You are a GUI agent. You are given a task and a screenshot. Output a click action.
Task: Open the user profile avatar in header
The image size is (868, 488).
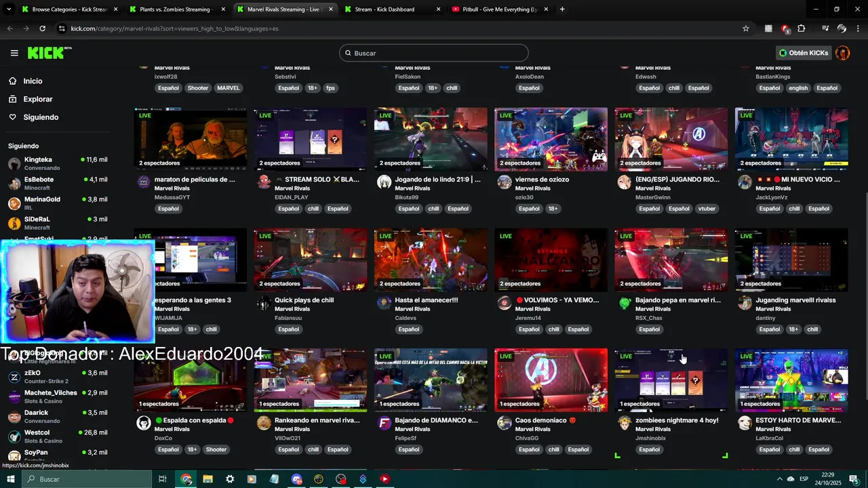point(842,53)
